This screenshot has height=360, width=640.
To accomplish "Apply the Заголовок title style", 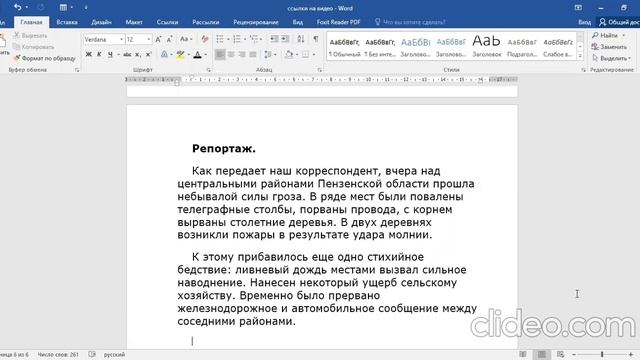I will (x=487, y=46).
